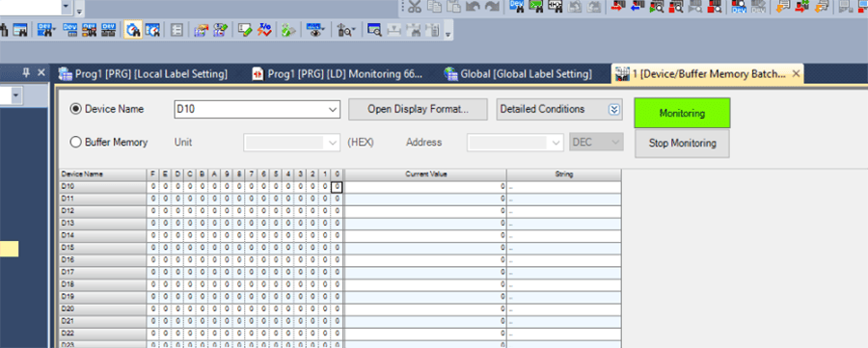Select the D17 row label
This screenshot has width=868, height=348.
[x=103, y=272]
